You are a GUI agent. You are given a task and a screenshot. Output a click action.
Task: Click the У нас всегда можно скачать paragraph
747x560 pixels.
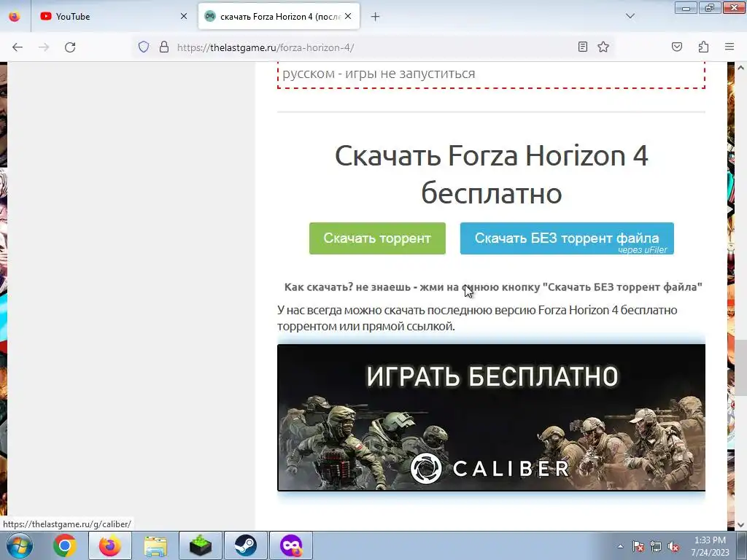pyautogui.click(x=477, y=318)
